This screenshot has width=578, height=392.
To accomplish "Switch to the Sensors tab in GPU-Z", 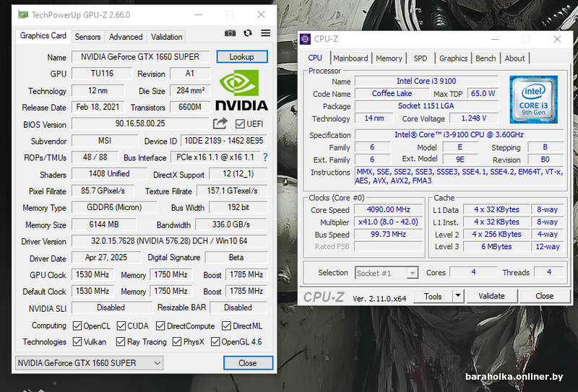I will tap(87, 37).
